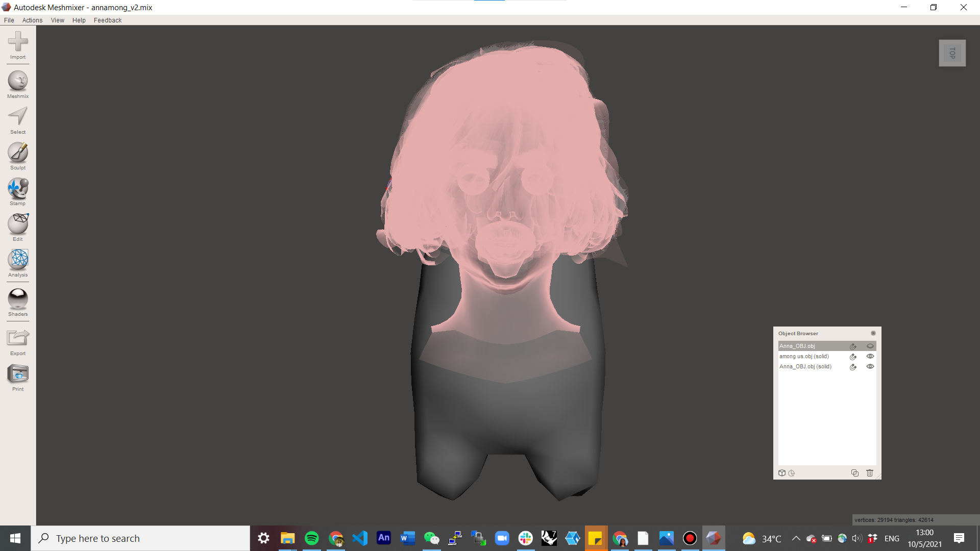
Task: Open the Shaders panel
Action: [x=18, y=302]
